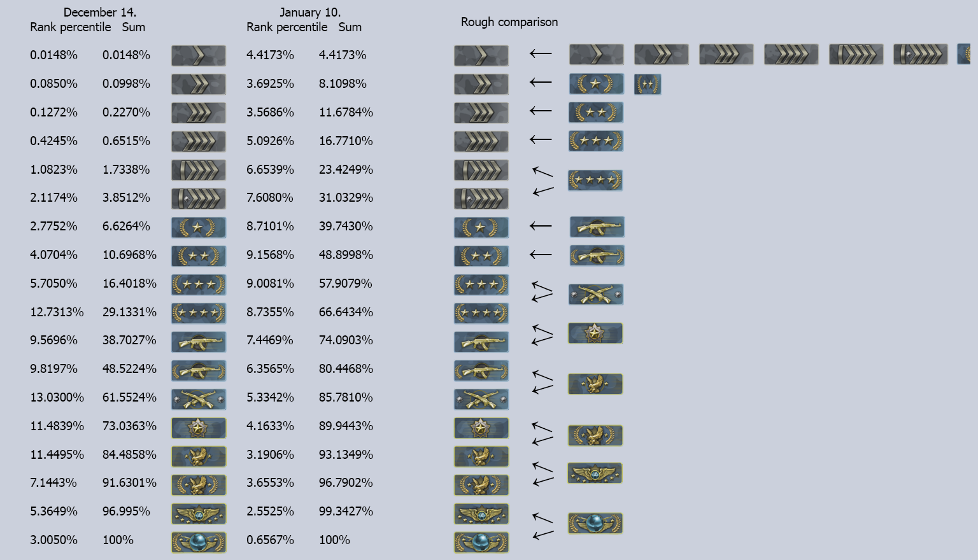Image resolution: width=978 pixels, height=560 pixels.
Task: Select January sum value 99.3427%
Action: pos(346,512)
